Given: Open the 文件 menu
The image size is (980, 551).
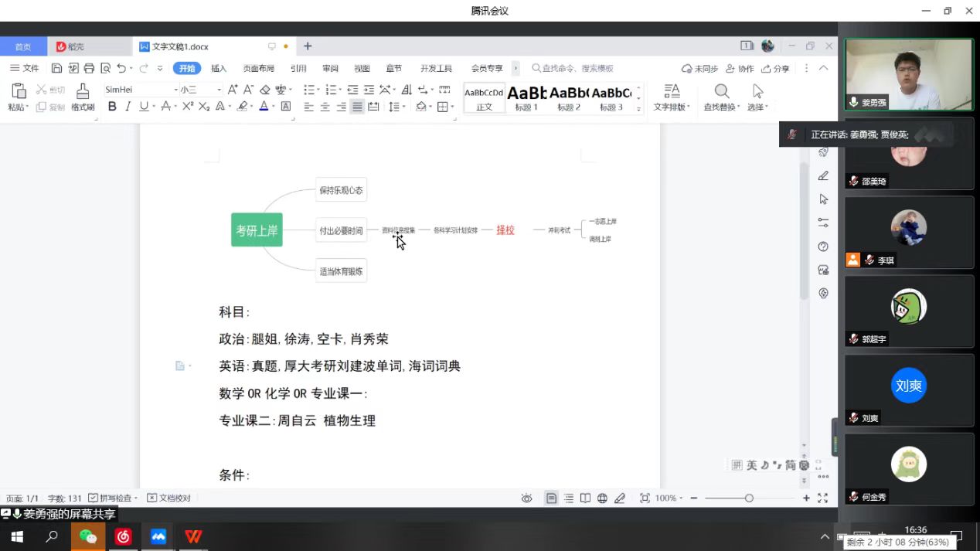Looking at the screenshot, I should [25, 68].
